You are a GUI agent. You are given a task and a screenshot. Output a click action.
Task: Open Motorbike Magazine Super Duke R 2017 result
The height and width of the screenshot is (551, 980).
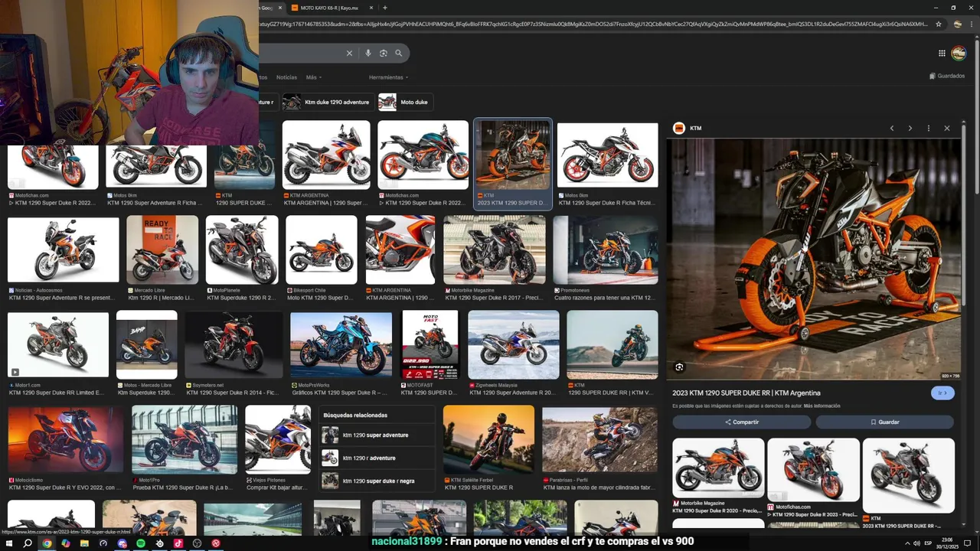pyautogui.click(x=495, y=250)
